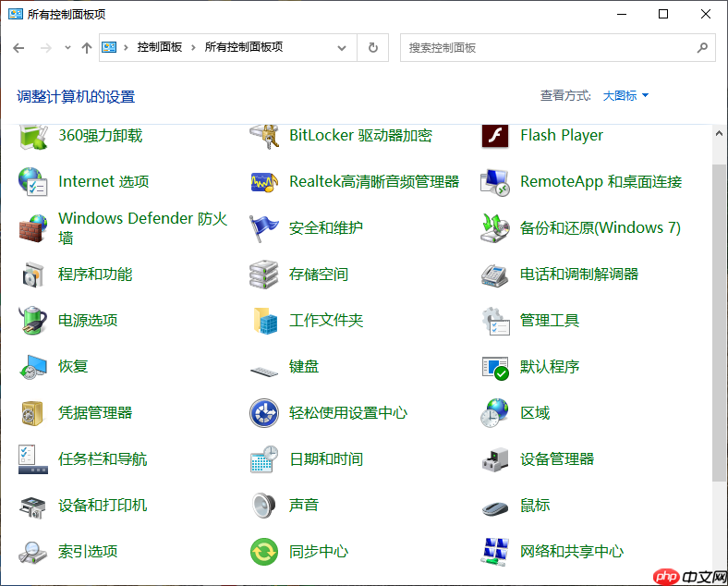Refresh the control panel view
The image size is (728, 586).
click(373, 47)
